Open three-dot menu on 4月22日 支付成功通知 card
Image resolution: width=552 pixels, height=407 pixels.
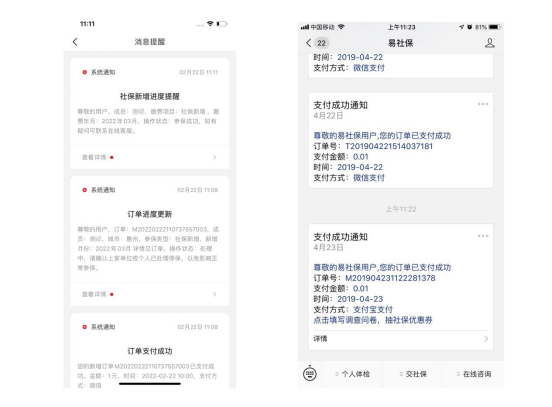[483, 104]
